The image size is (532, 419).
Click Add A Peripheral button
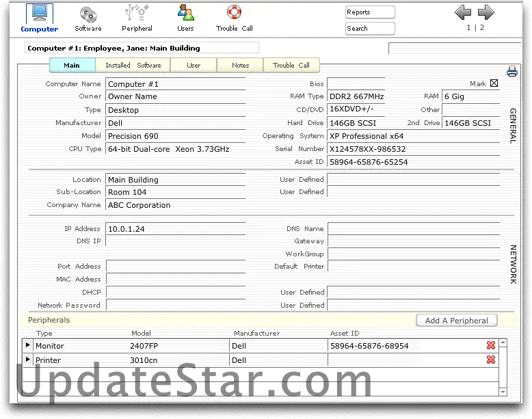(457, 321)
